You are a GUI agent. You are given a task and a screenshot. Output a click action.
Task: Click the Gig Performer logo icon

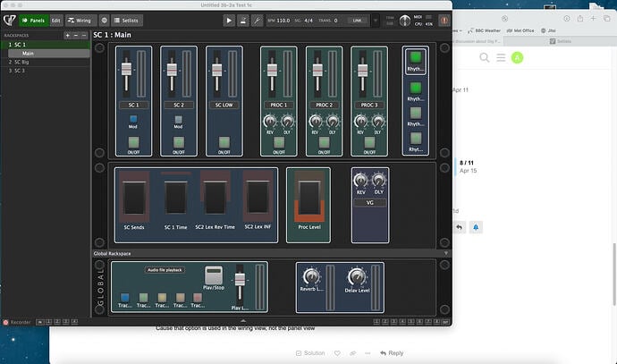pos(10,20)
